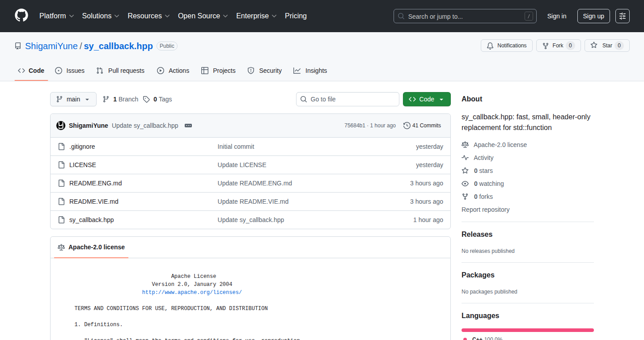The height and width of the screenshot is (340, 644).
Task: Open the sy_callback.hpp repository title link
Action: point(119,46)
